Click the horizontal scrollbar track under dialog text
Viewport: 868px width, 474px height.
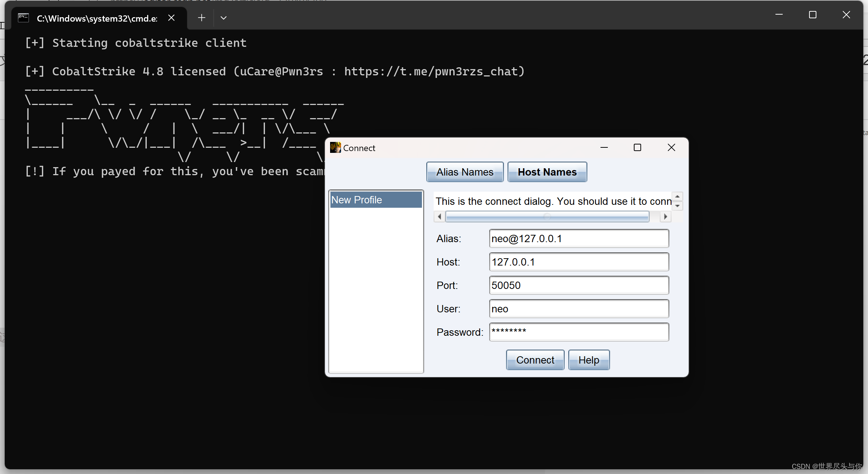[547, 217]
